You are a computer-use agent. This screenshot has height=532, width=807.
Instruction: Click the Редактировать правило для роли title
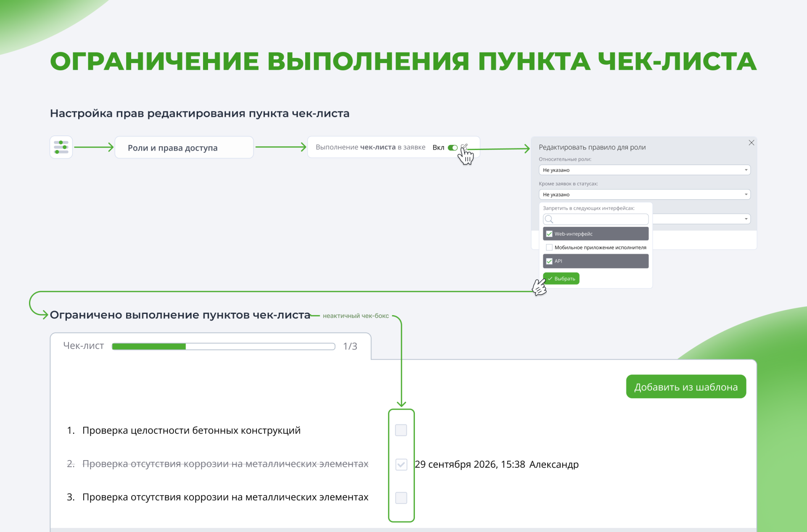click(592, 147)
